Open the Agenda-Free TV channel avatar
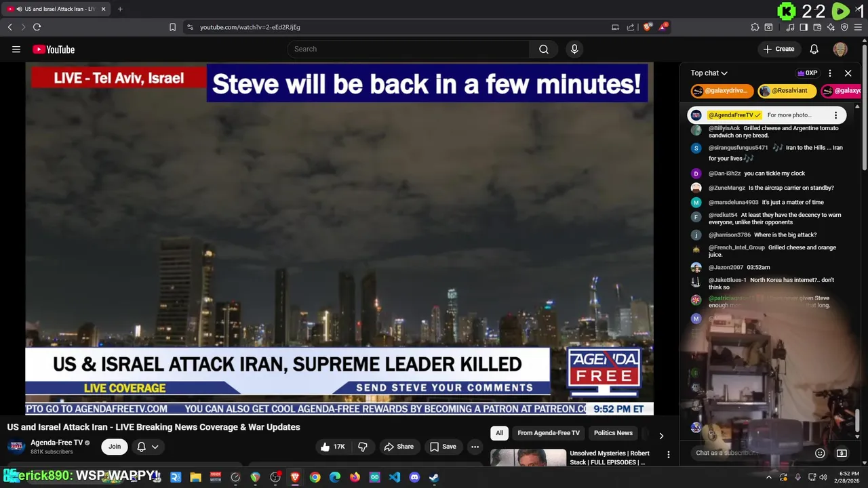The height and width of the screenshot is (488, 868). (x=16, y=447)
